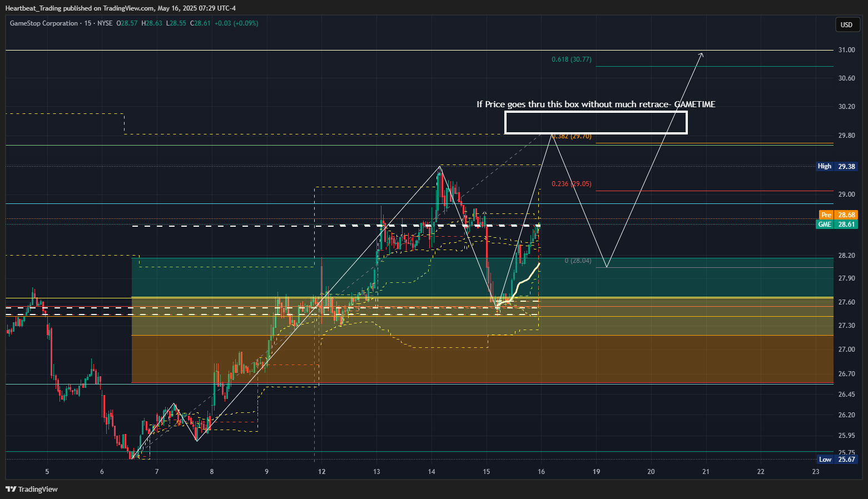Click the 29.00 price axis label

847,194
